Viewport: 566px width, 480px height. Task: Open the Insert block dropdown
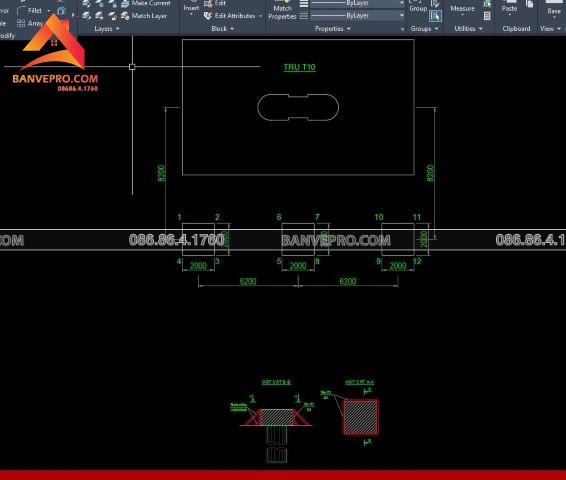tap(191, 9)
